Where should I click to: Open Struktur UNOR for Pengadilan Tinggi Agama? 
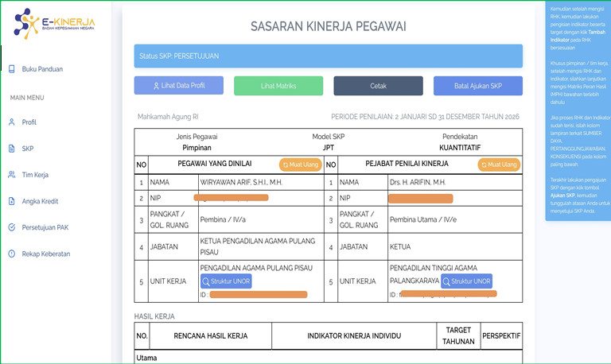[x=467, y=281]
